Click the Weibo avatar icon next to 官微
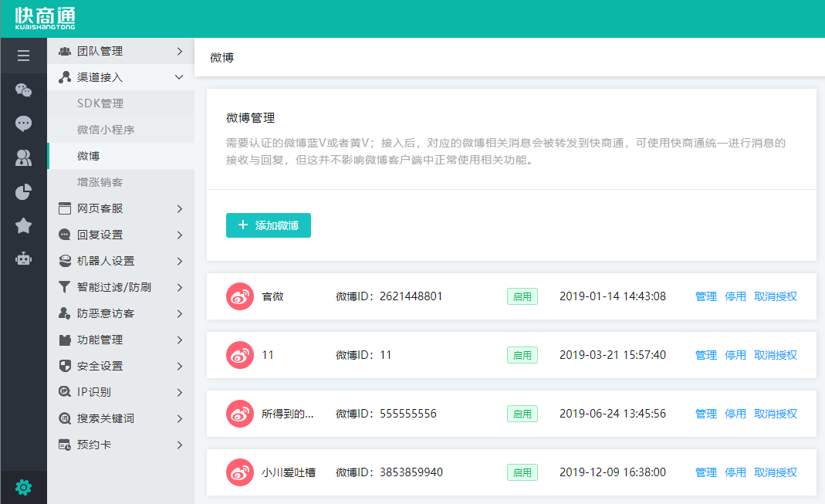The image size is (825, 504). (x=240, y=296)
